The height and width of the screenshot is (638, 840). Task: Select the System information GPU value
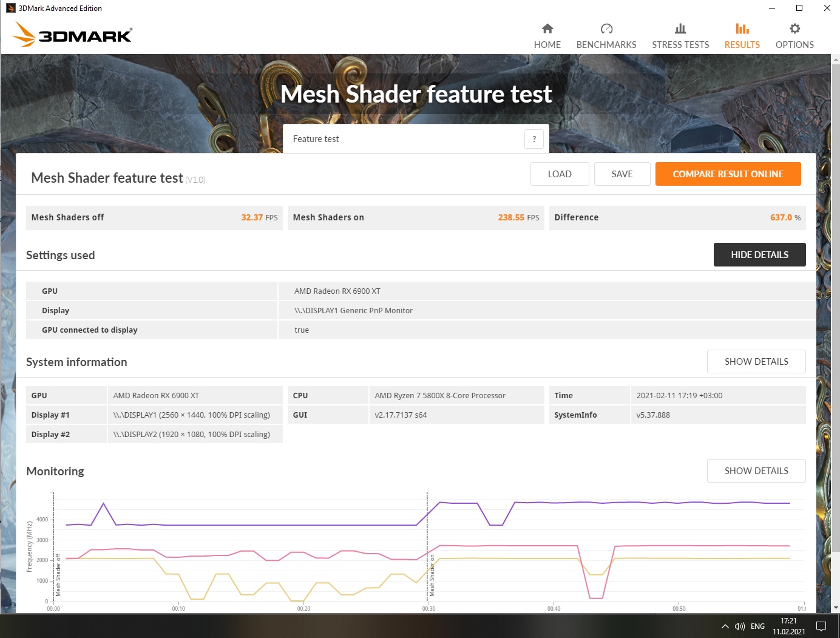(156, 396)
